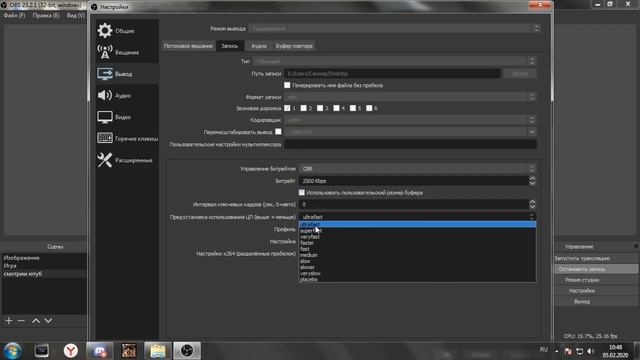This screenshot has width=640, height=360.
Task: Click the Обзор browse button
Action: 520,73
